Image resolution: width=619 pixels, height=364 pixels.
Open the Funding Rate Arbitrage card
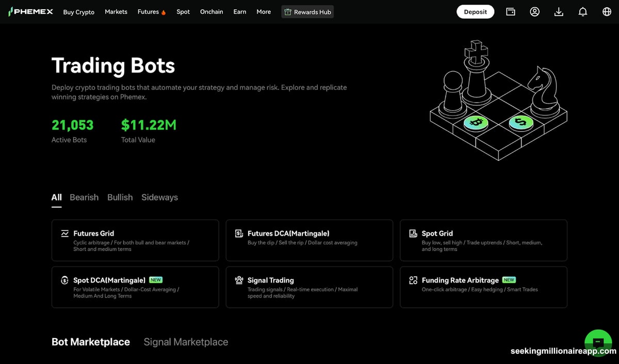click(x=483, y=287)
